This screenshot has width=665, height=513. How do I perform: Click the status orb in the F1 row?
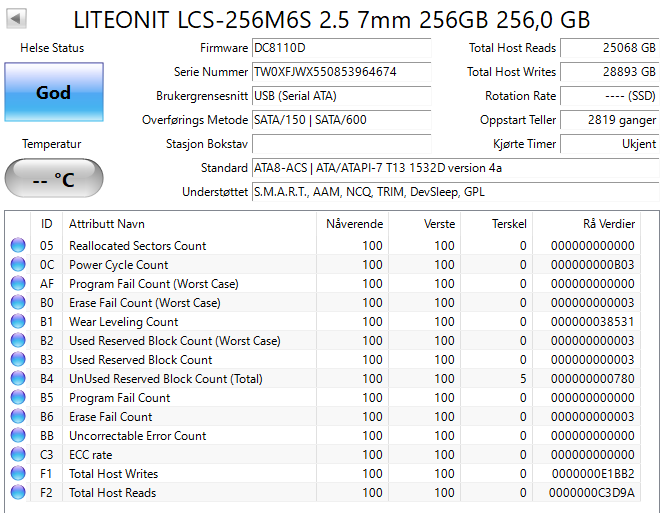(18, 474)
